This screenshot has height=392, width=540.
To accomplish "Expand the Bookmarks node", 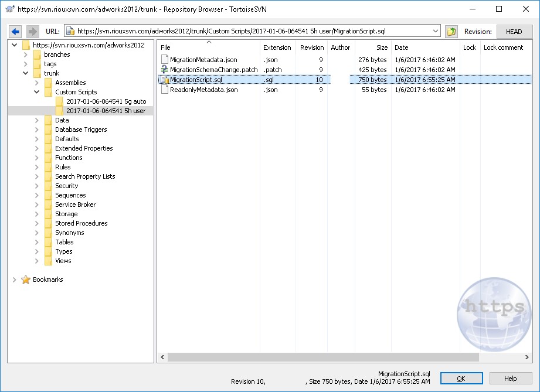I will tap(15, 279).
